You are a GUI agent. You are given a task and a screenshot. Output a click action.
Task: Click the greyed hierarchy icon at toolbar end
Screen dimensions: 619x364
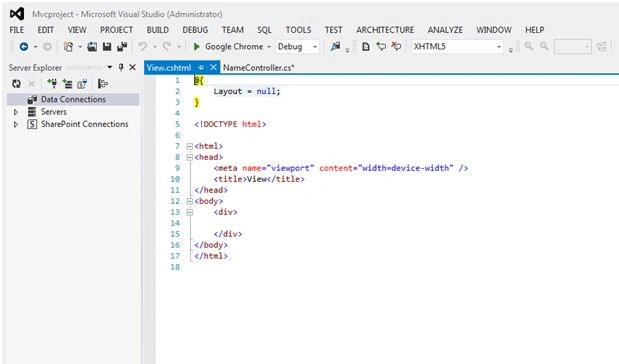[x=601, y=47]
